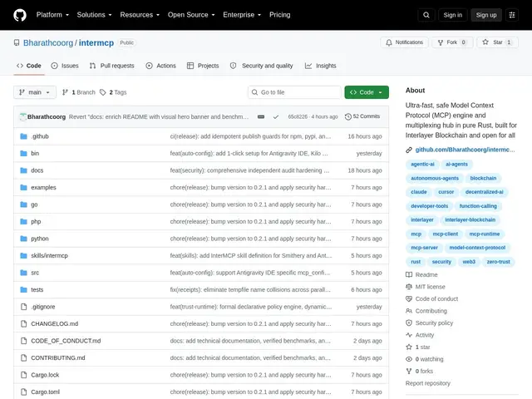The width and height of the screenshot is (532, 399).
Task: Open the go folder icon
Action: click(x=23, y=204)
